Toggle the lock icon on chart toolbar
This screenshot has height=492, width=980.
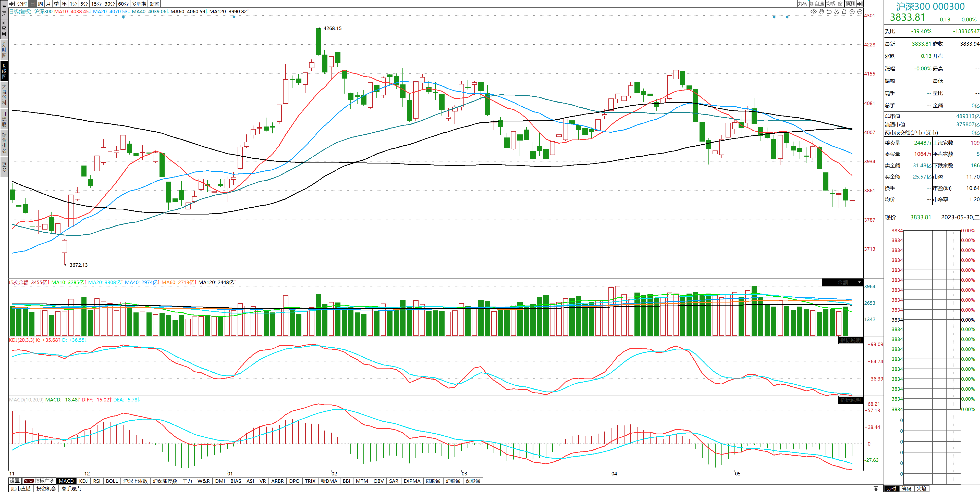844,11
